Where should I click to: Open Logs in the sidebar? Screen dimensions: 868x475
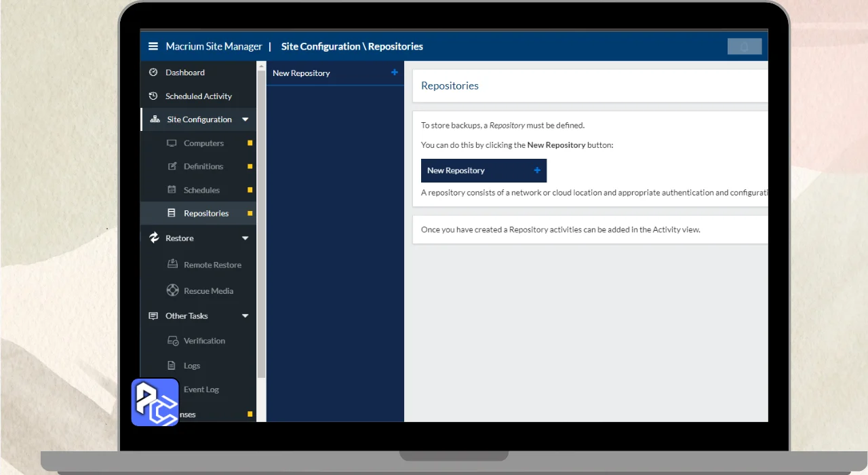pos(191,366)
